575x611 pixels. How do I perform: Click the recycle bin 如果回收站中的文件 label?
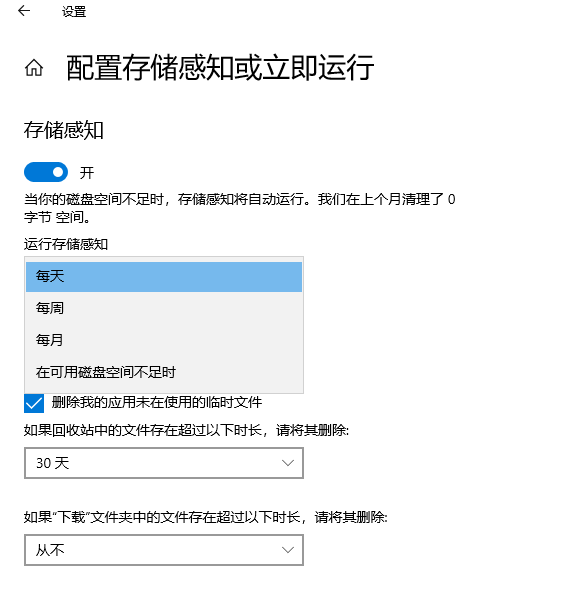tap(186, 430)
